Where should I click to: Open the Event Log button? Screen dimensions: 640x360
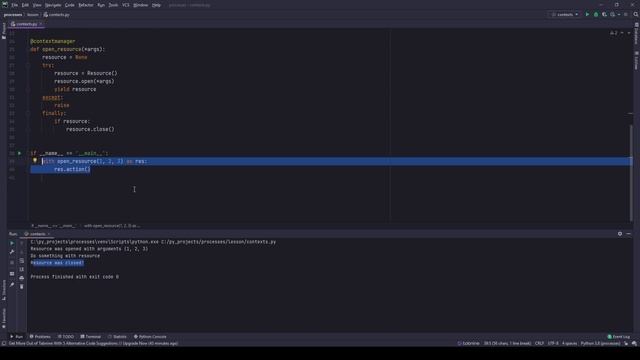pyautogui.click(x=619, y=337)
